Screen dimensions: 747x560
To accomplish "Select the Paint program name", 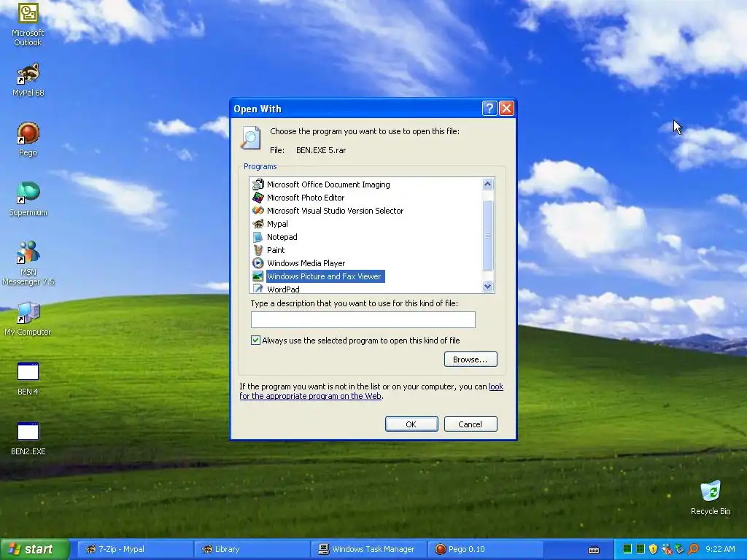I will pyautogui.click(x=276, y=250).
